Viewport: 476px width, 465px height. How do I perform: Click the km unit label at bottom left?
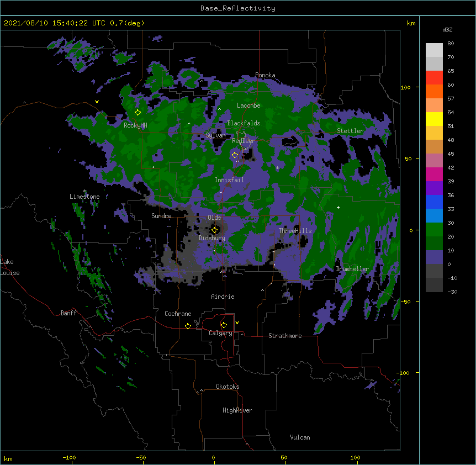pyautogui.click(x=8, y=459)
